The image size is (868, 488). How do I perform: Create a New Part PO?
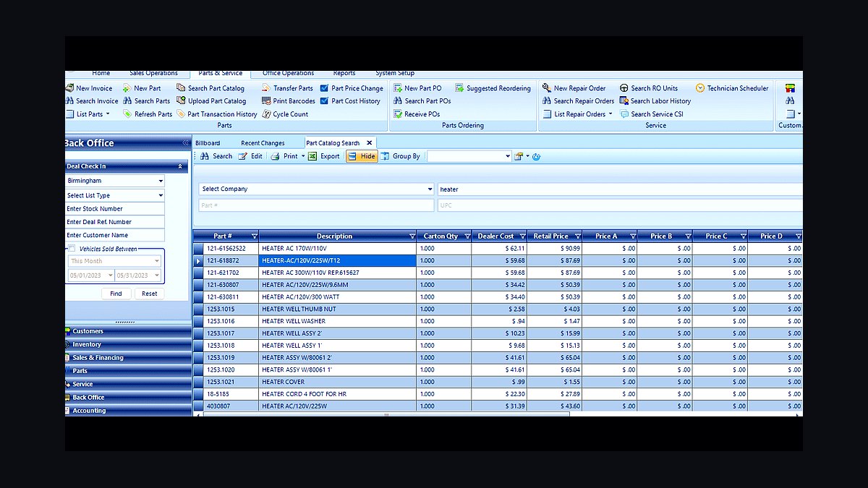click(x=417, y=88)
